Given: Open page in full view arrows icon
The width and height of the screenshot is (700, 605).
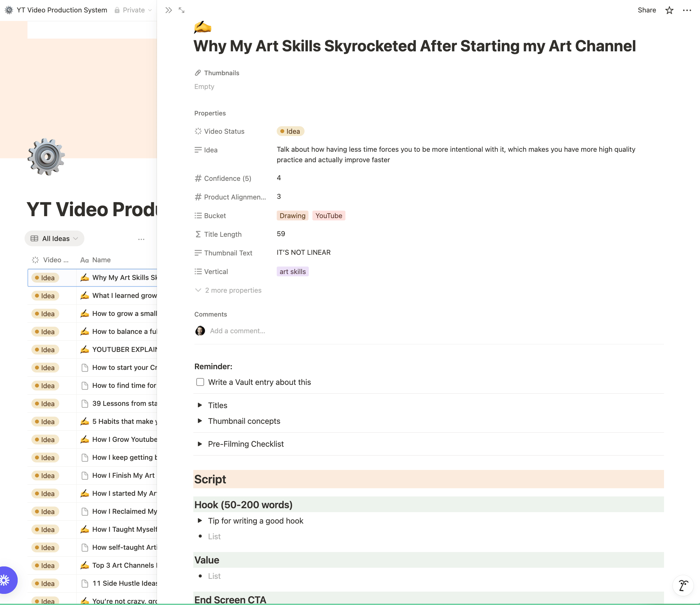Looking at the screenshot, I should pos(182,10).
